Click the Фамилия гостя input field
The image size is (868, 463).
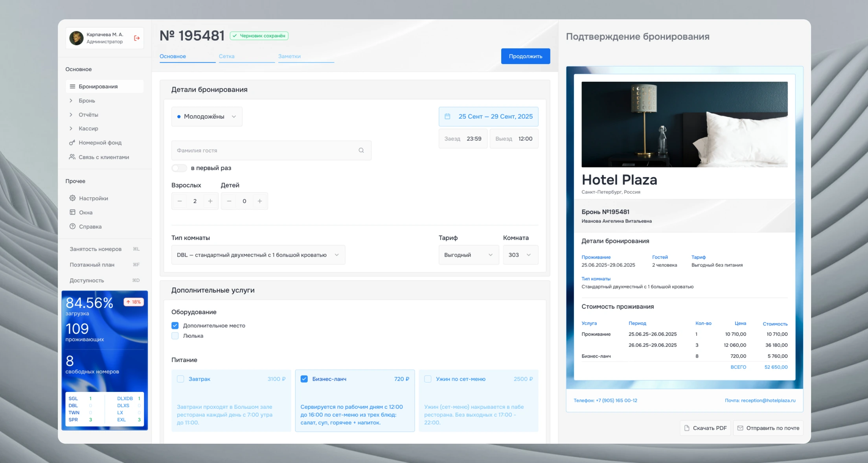(x=271, y=151)
